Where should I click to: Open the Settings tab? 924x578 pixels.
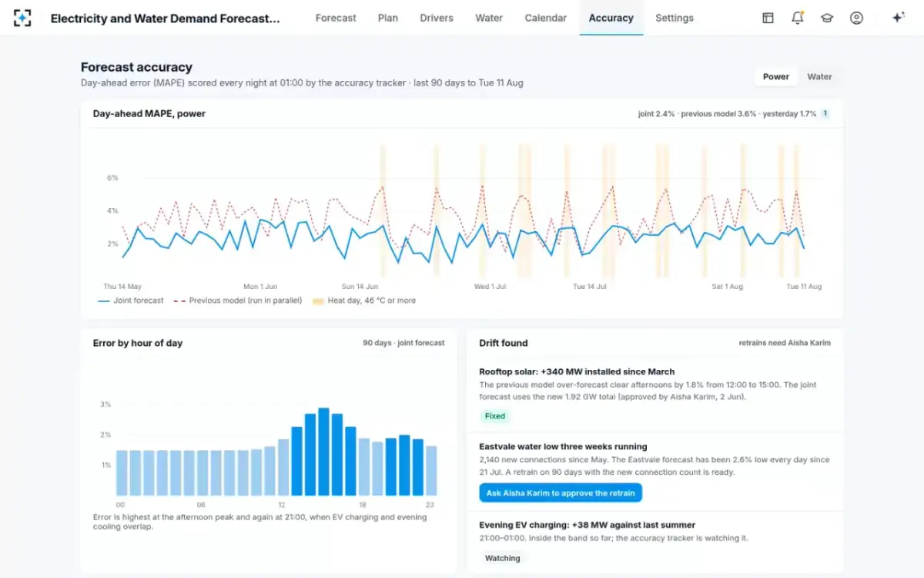675,18
